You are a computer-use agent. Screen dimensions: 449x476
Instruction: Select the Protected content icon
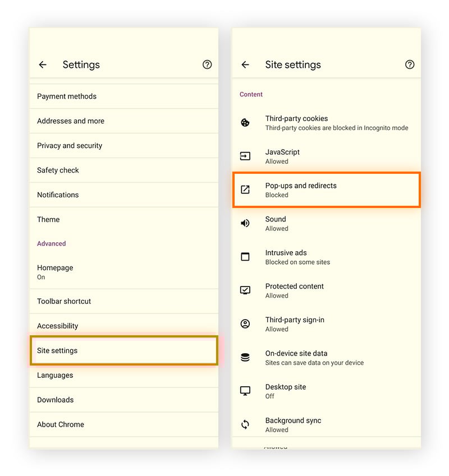point(245,290)
